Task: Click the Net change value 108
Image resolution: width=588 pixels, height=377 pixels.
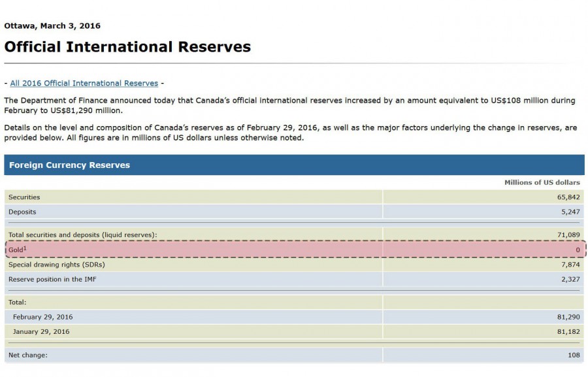Action: 574,355
